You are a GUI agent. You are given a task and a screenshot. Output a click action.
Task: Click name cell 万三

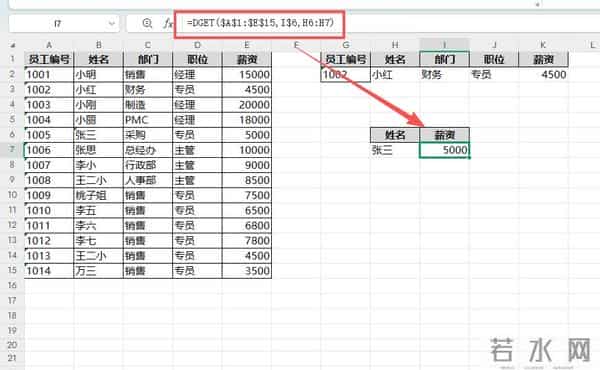(x=99, y=271)
